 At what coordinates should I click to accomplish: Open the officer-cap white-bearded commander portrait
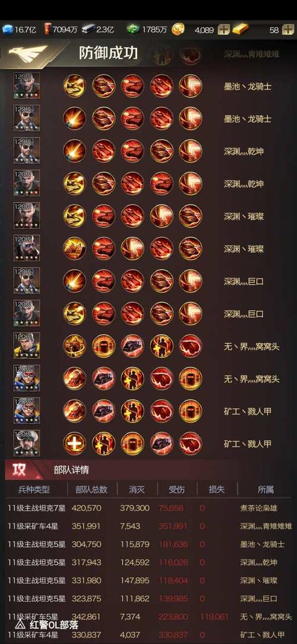click(x=27, y=443)
